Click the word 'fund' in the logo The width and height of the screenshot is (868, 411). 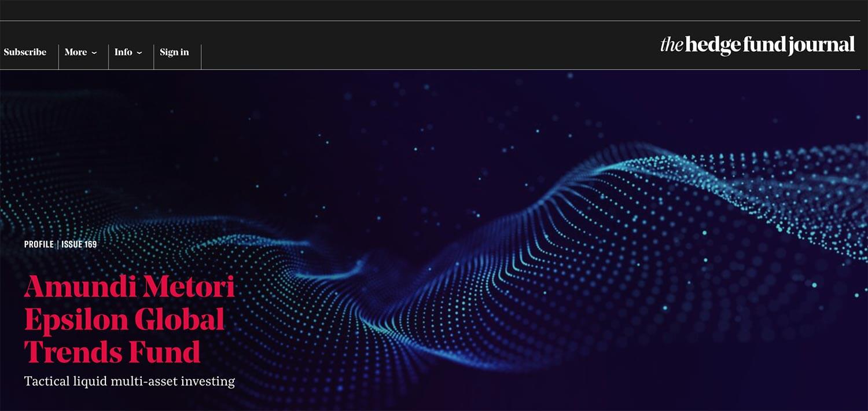(764, 45)
